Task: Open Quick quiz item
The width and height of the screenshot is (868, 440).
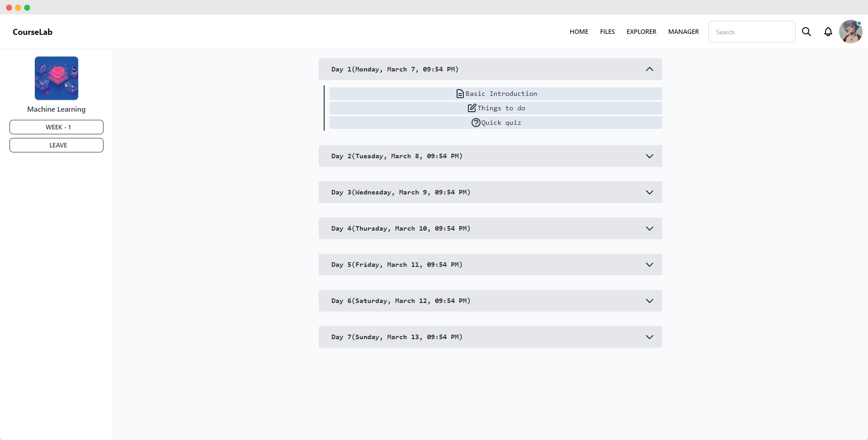Action: (495, 123)
